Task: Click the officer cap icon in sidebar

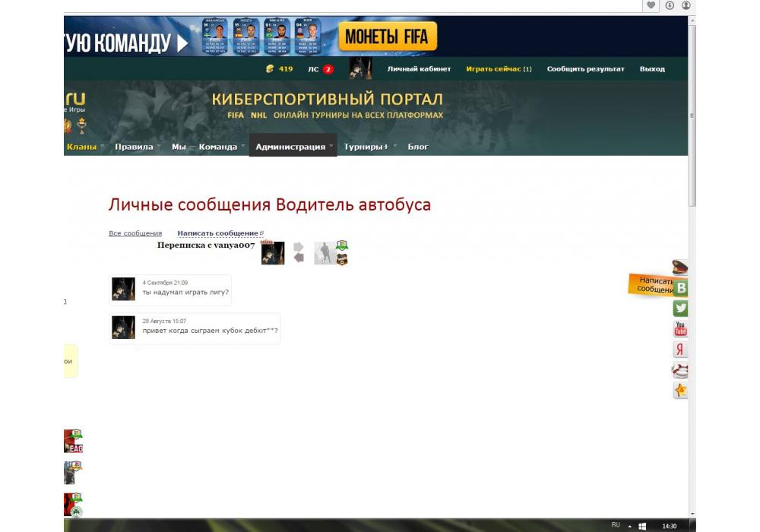Action: [x=680, y=267]
